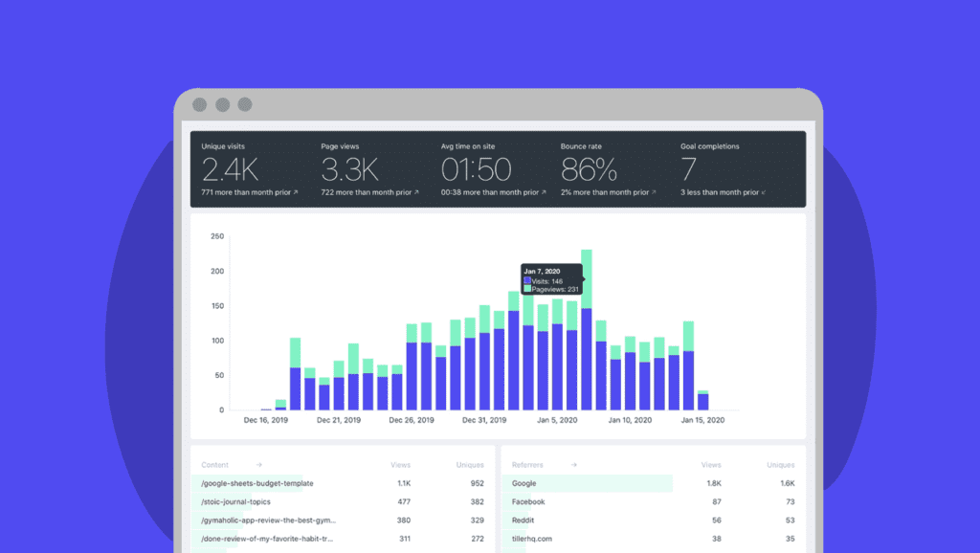The width and height of the screenshot is (980, 553).
Task: Click the 87 views value for Facebook
Action: pos(717,501)
